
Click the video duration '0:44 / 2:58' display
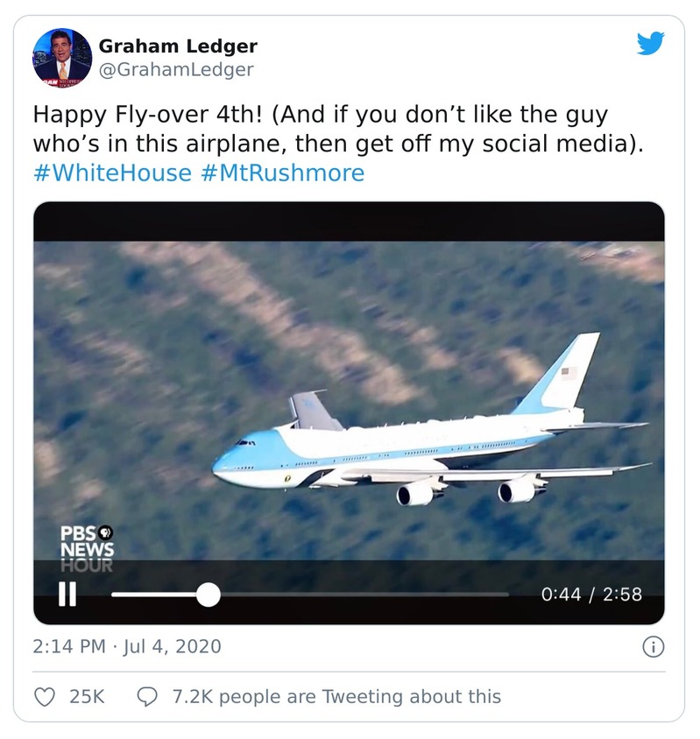[605, 593]
